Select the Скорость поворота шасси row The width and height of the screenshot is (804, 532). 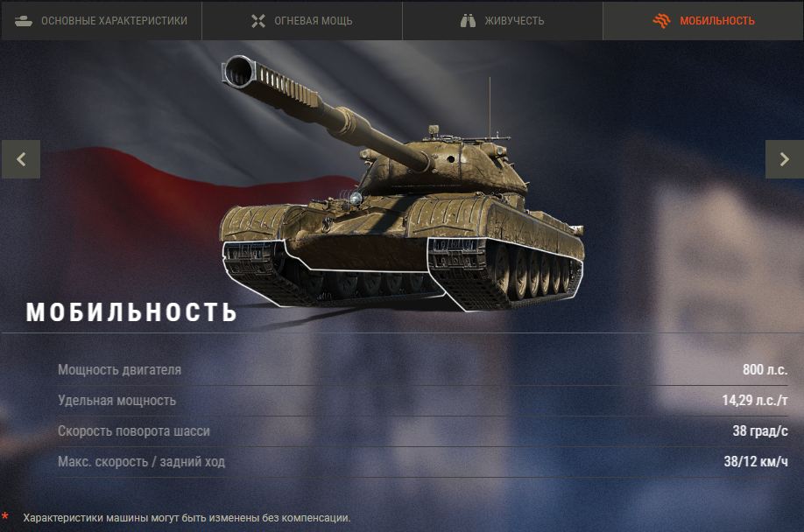(422, 431)
